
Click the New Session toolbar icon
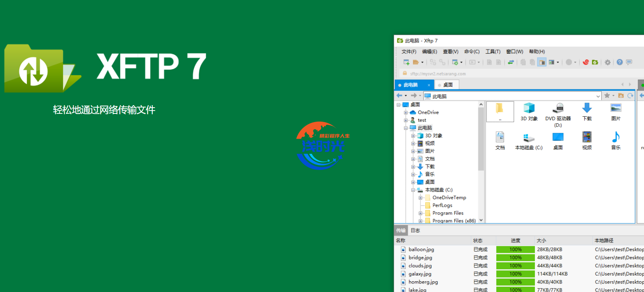coord(406,62)
